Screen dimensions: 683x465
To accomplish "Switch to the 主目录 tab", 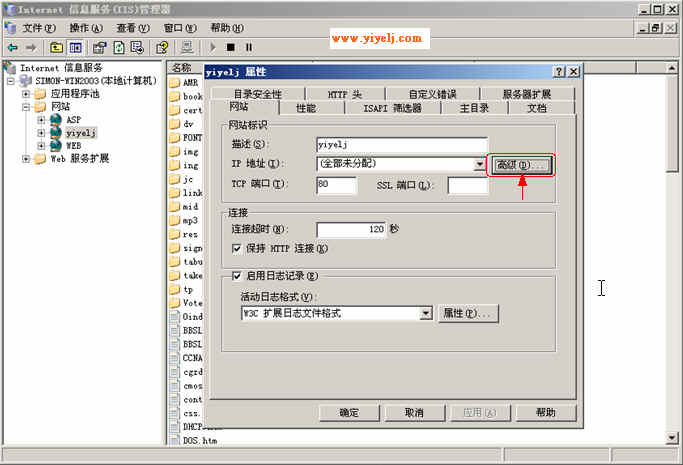I will pyautogui.click(x=474, y=108).
